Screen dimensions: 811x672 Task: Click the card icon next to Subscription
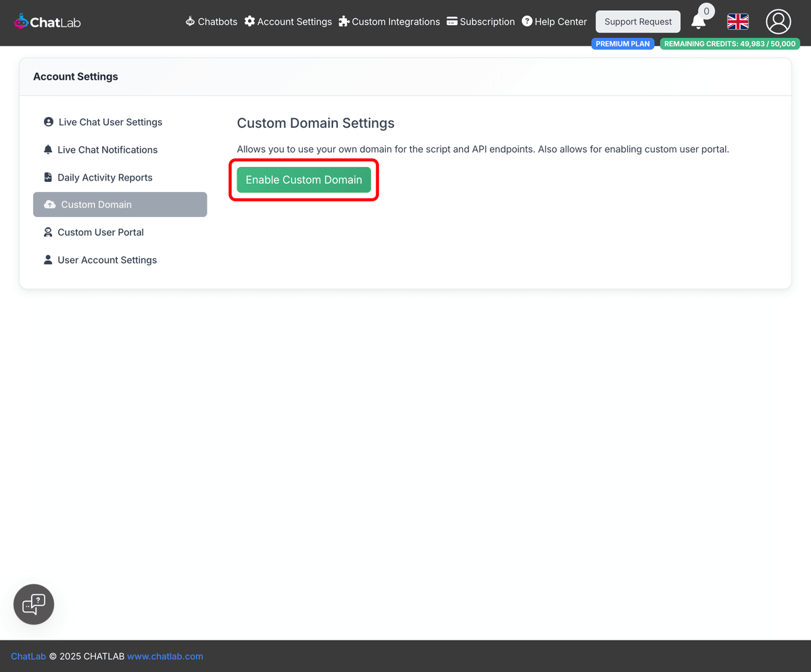[451, 21]
